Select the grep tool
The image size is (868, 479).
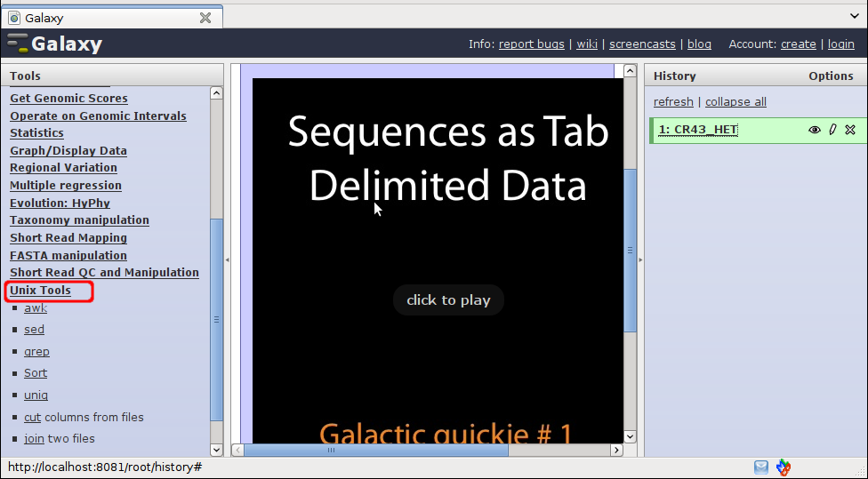[x=36, y=352]
